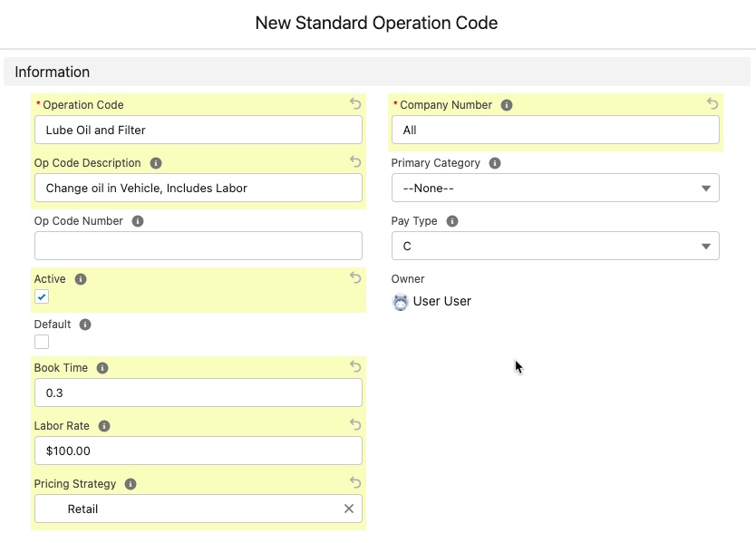
Task: Expand the Pay Type dropdown
Action: (555, 246)
